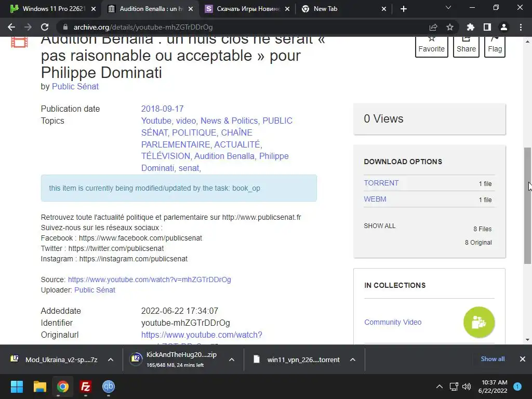
Task: Expand the win11_vpn torrent options chevron
Action: tap(353, 360)
